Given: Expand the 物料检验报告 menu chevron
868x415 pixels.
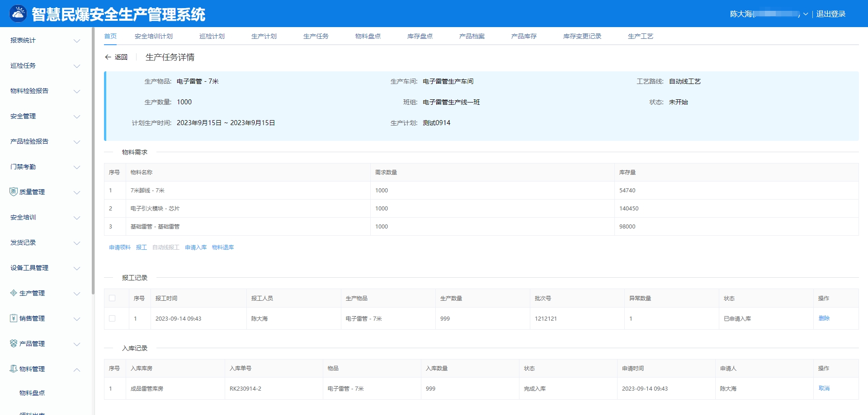Looking at the screenshot, I should point(77,91).
